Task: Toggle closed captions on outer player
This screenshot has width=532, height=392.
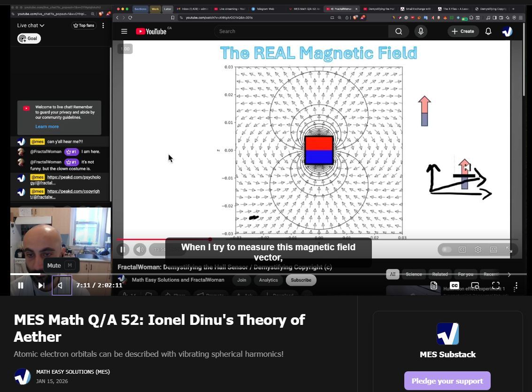Action: click(x=455, y=285)
